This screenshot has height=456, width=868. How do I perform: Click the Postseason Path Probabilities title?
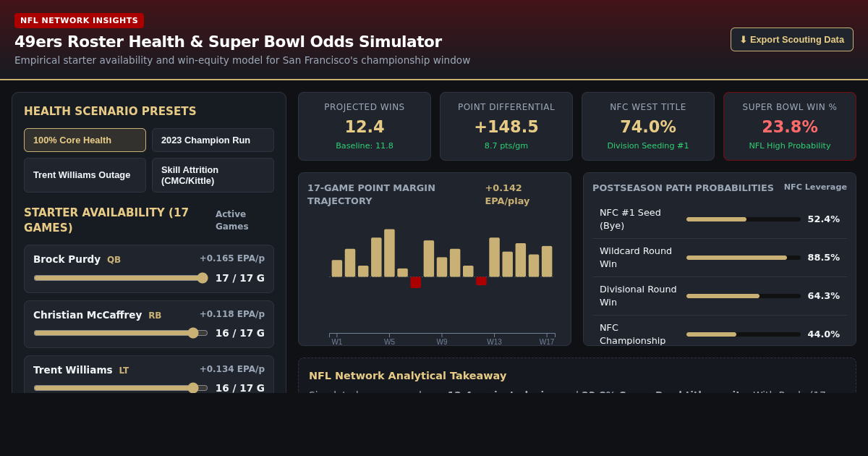tap(683, 188)
